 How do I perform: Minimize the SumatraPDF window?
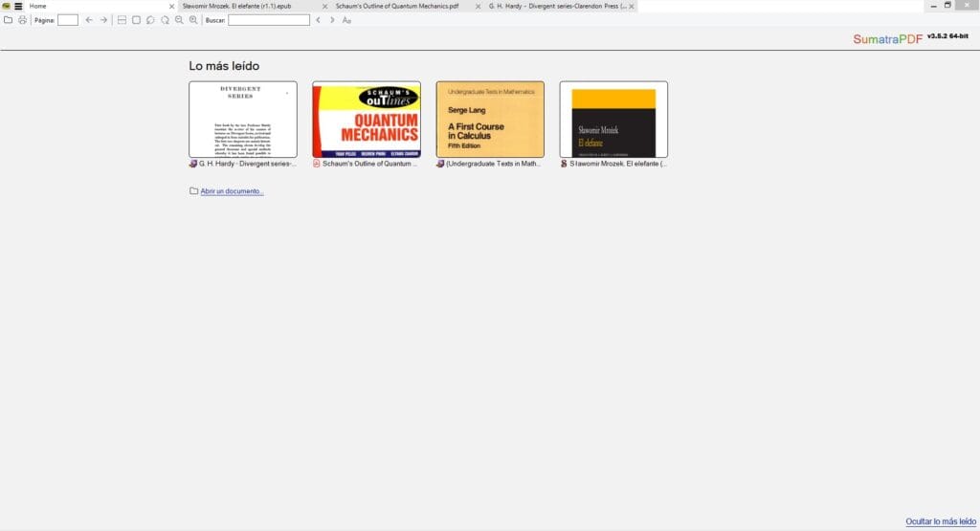point(934,6)
